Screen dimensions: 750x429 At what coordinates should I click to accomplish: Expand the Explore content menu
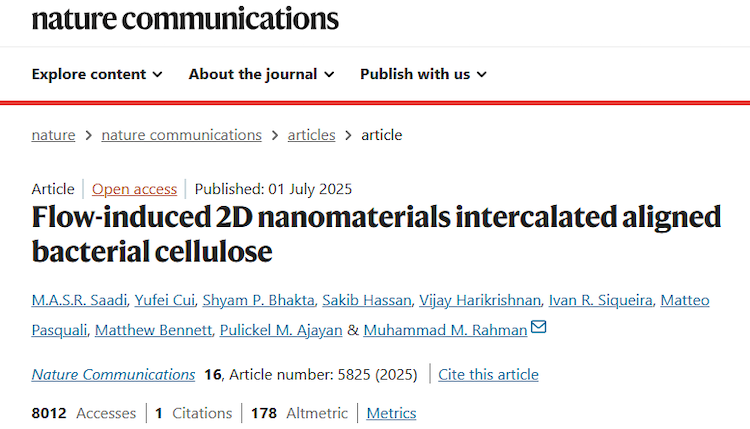tap(96, 74)
